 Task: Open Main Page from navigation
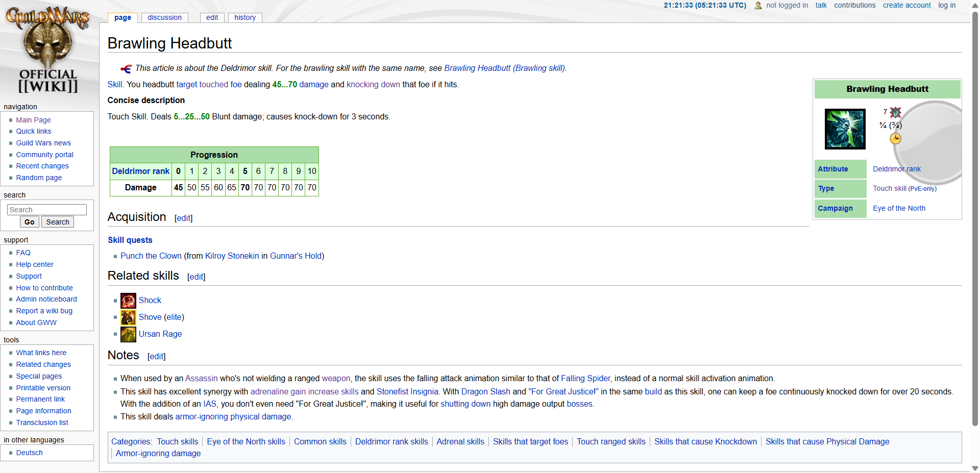33,120
